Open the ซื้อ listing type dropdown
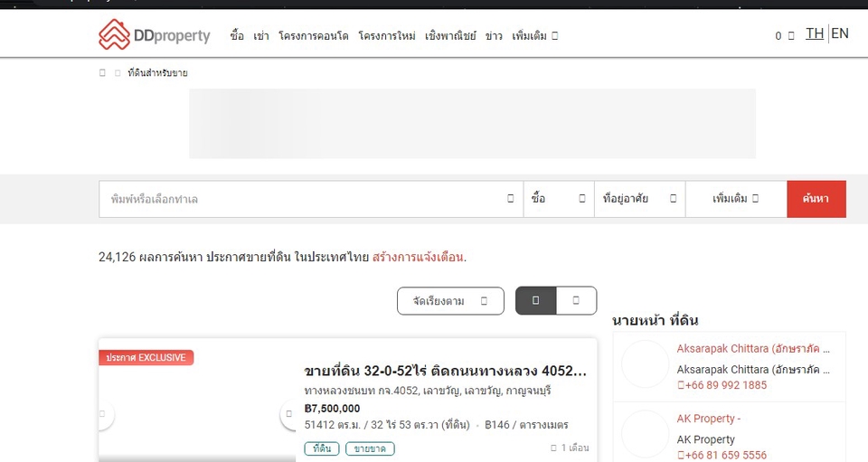 click(559, 199)
